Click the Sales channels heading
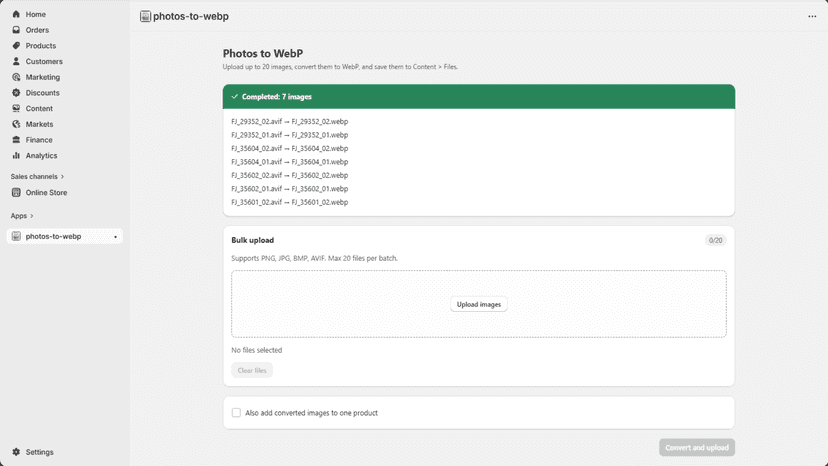Screen dimensions: 828x466 (34, 176)
